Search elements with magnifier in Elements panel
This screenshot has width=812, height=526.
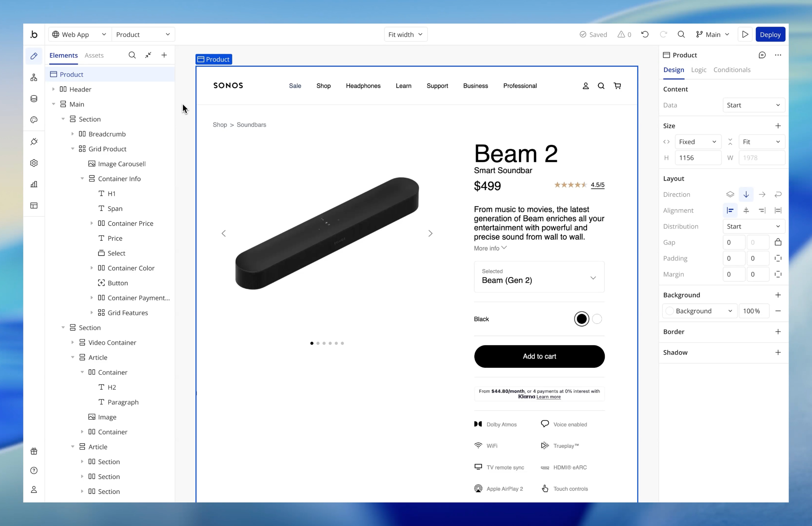pyautogui.click(x=132, y=55)
